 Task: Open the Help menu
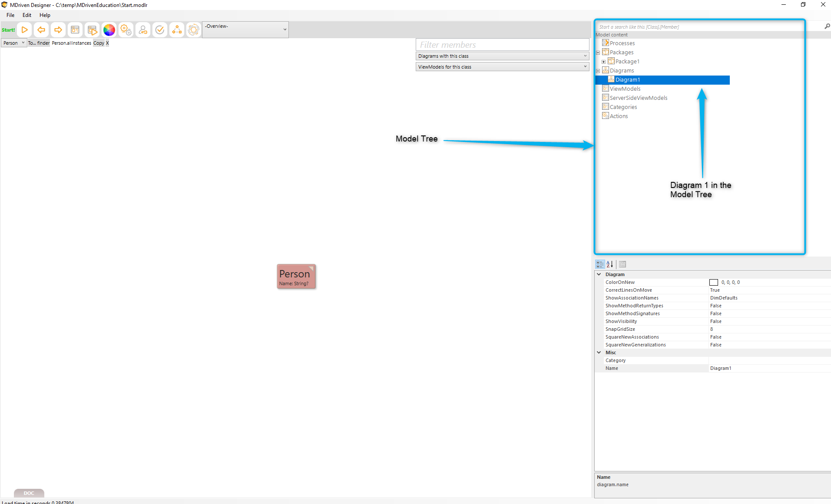(x=45, y=15)
